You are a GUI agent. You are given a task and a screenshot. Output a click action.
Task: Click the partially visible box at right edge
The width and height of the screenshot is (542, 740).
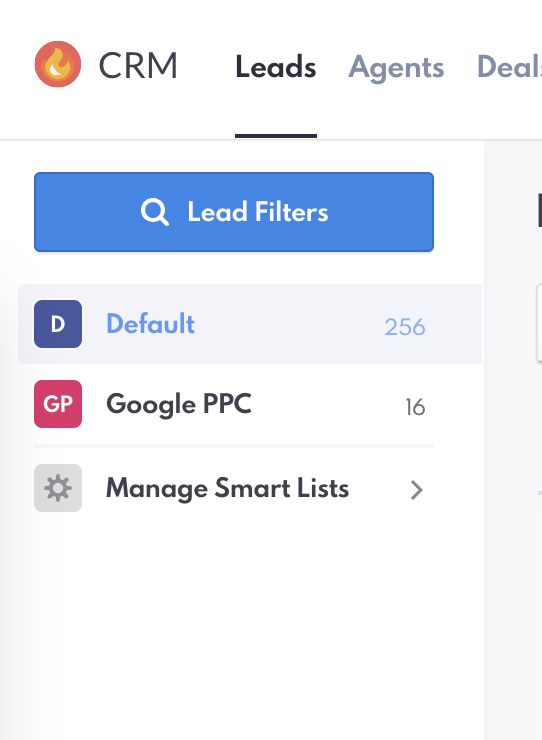tap(539, 323)
